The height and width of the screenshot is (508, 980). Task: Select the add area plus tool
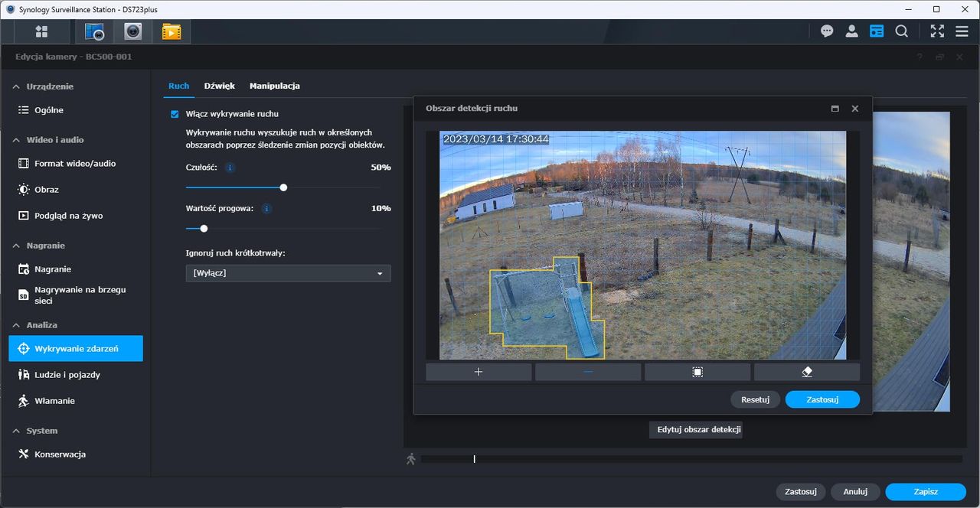pos(479,372)
